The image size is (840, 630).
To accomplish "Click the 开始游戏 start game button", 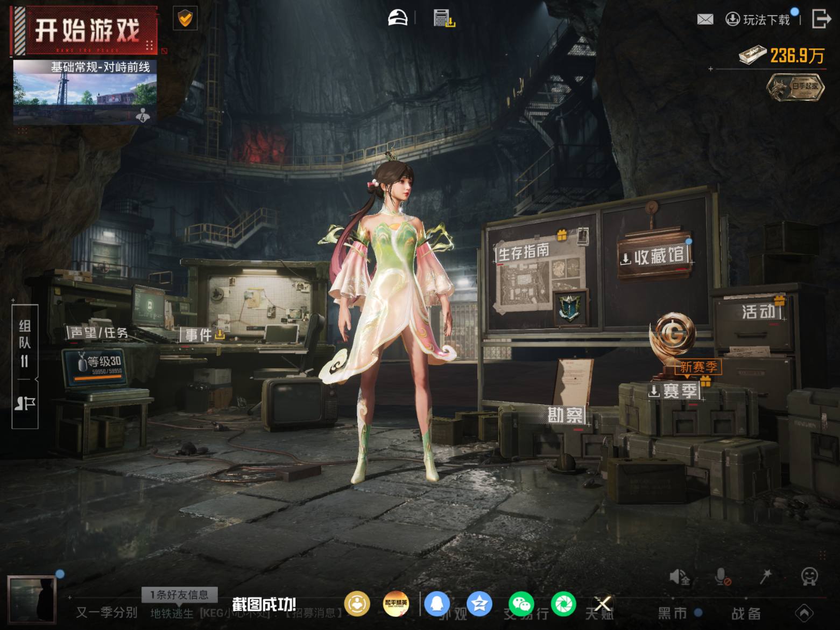I will point(84,30).
